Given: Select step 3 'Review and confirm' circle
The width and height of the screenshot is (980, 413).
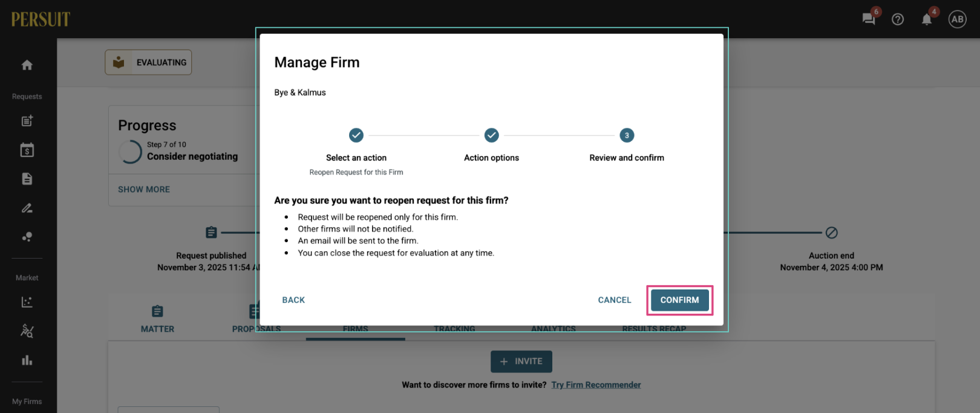Looking at the screenshot, I should tap(627, 135).
